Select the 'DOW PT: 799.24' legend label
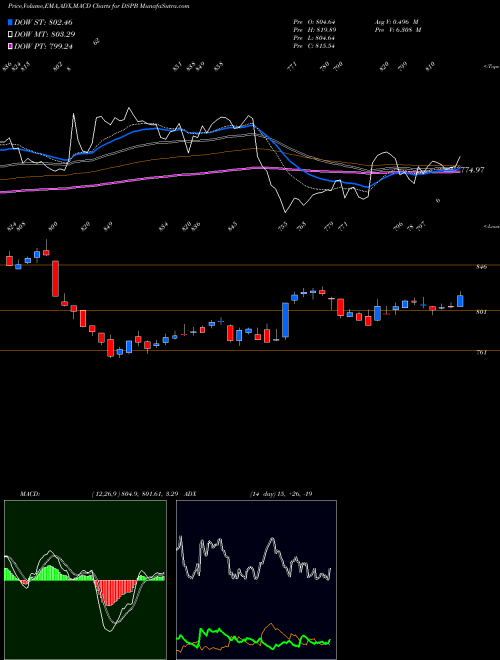 tap(43, 46)
